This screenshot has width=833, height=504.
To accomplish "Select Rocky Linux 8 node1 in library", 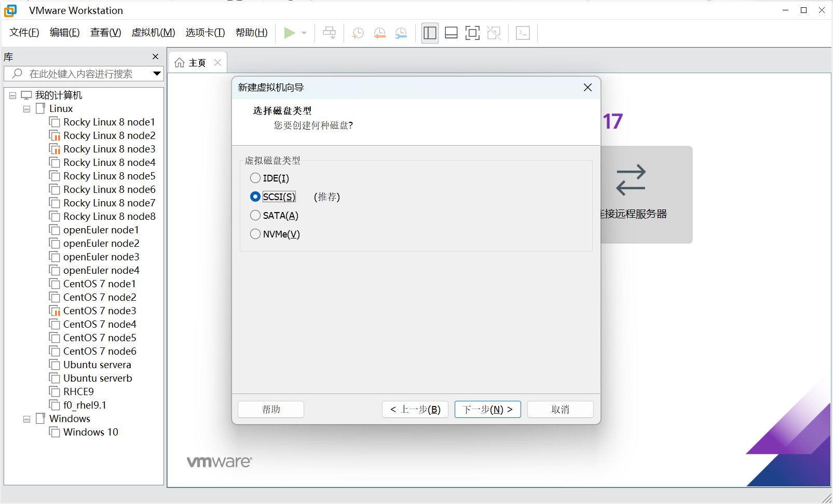I will [109, 122].
